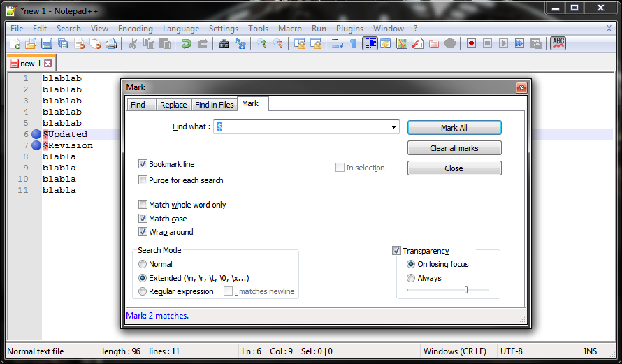The height and width of the screenshot is (364, 622).
Task: Click bookmark dot on line 6
Action: pyautogui.click(x=36, y=134)
